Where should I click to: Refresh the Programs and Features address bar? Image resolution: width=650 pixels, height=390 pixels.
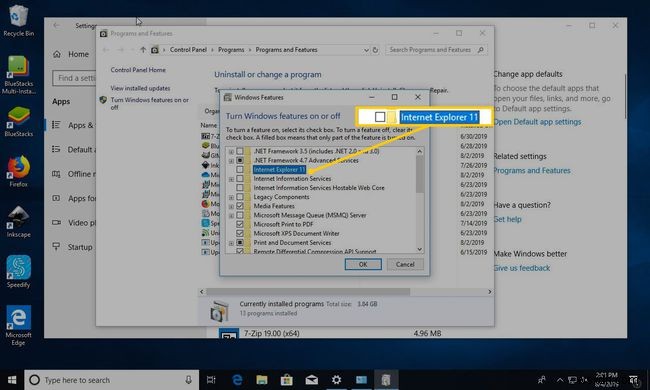[376, 50]
